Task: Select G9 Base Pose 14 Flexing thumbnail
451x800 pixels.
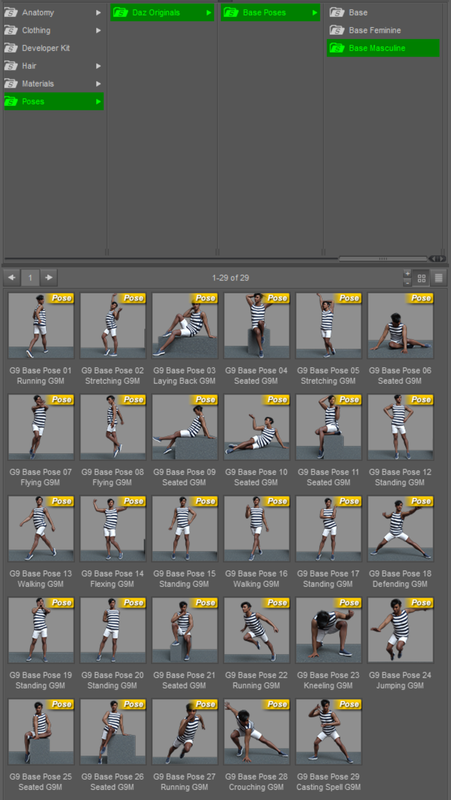Action: coord(113,529)
